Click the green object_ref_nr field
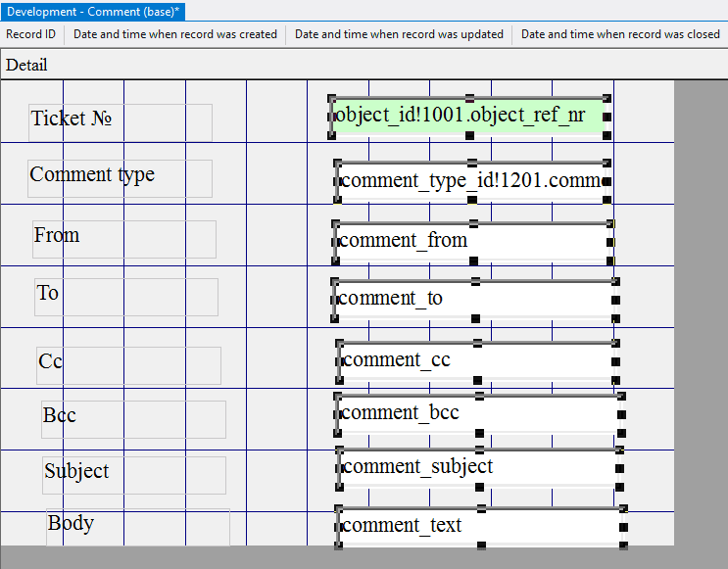The height and width of the screenshot is (569, 728). click(x=470, y=118)
